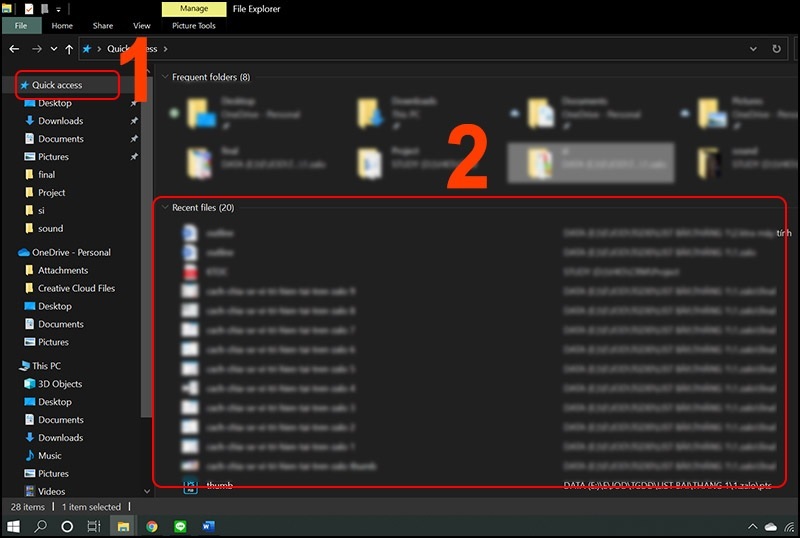Image resolution: width=800 pixels, height=538 pixels.
Task: Select Quick access in navigation pane
Action: (57, 85)
